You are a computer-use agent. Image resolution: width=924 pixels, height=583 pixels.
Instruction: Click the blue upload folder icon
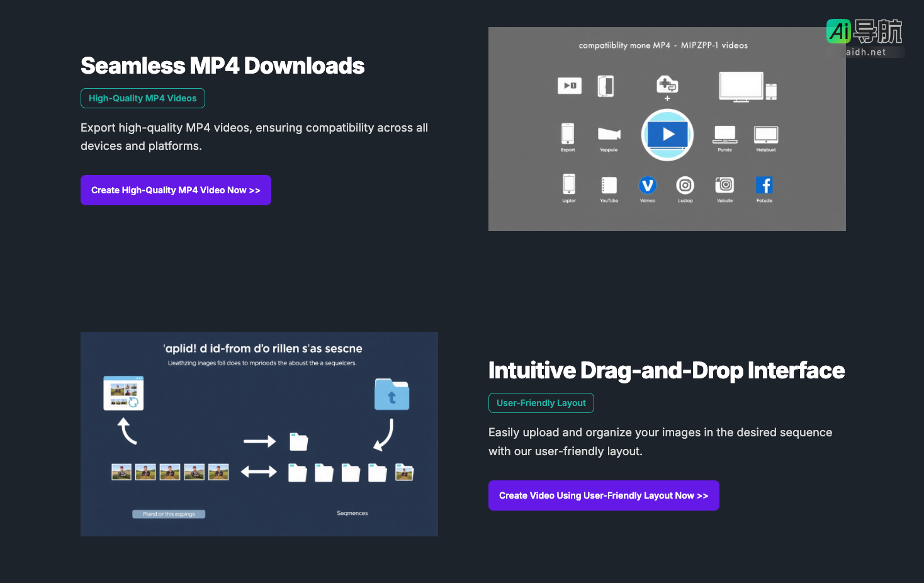(x=392, y=395)
